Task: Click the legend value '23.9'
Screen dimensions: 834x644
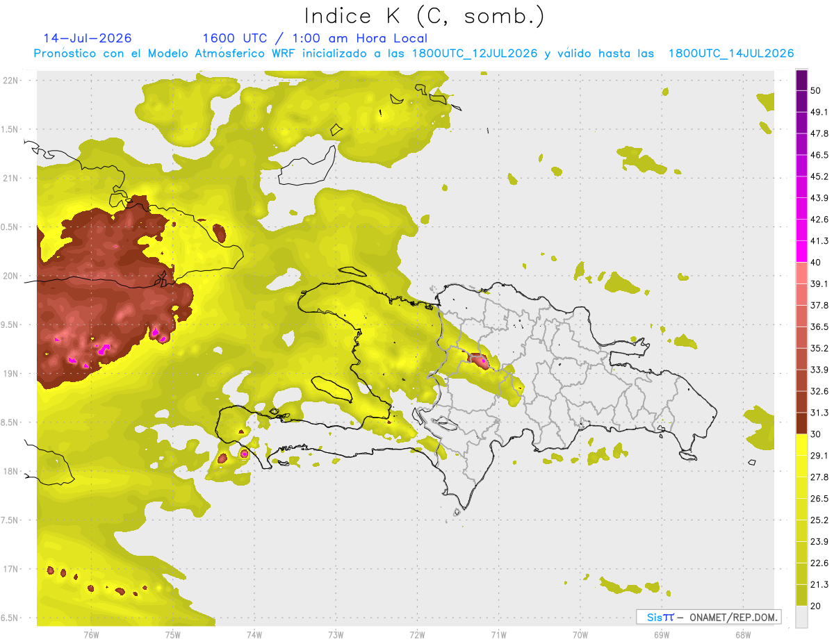Action: [819, 542]
